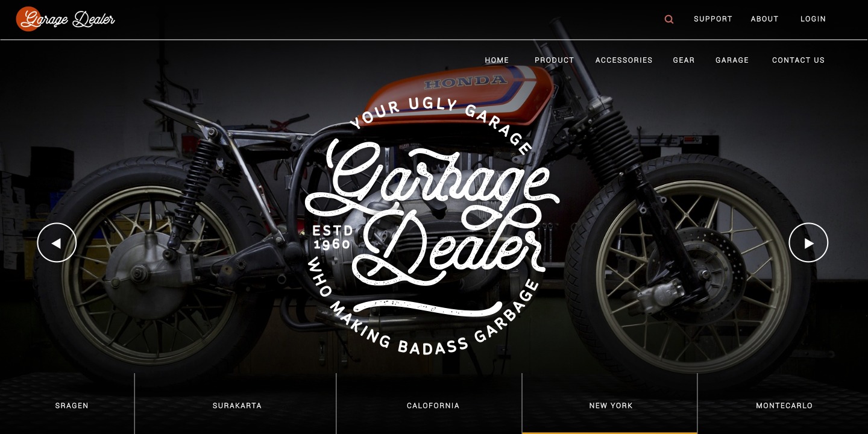Select the Calofornia location tab
The width and height of the screenshot is (868, 434).
pyautogui.click(x=433, y=406)
